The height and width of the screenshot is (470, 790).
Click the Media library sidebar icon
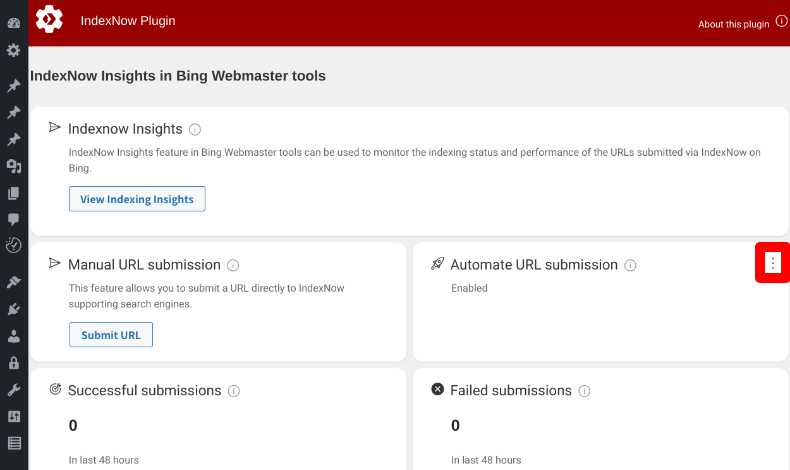[x=14, y=166]
